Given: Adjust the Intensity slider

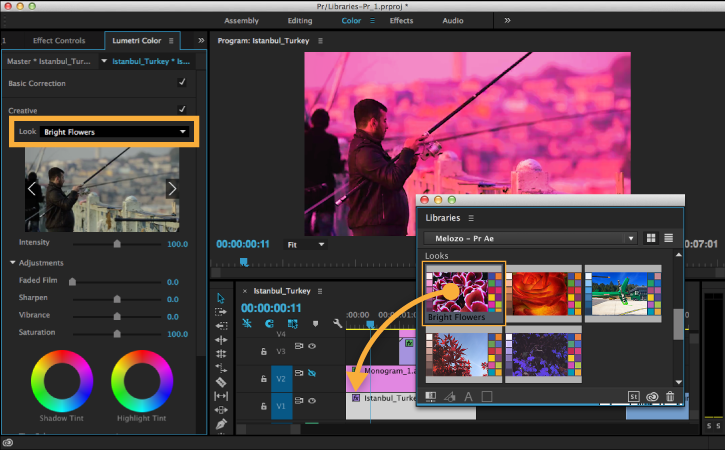Looking at the screenshot, I should [x=117, y=244].
